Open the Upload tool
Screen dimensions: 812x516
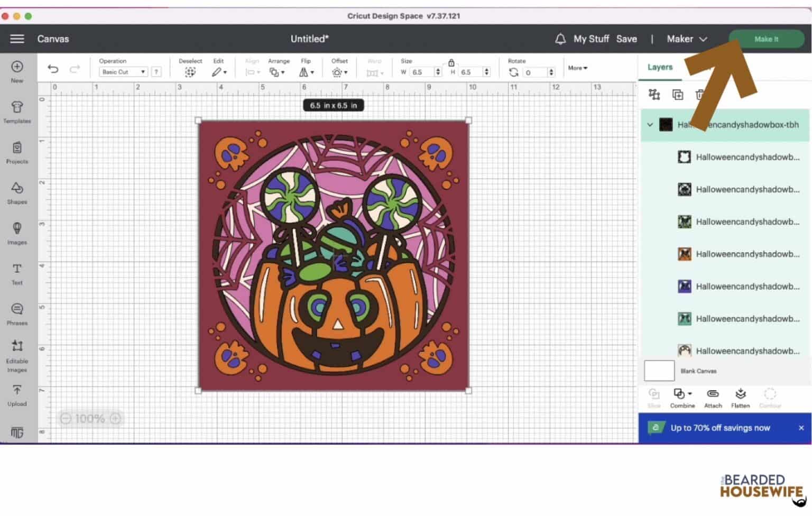click(17, 395)
